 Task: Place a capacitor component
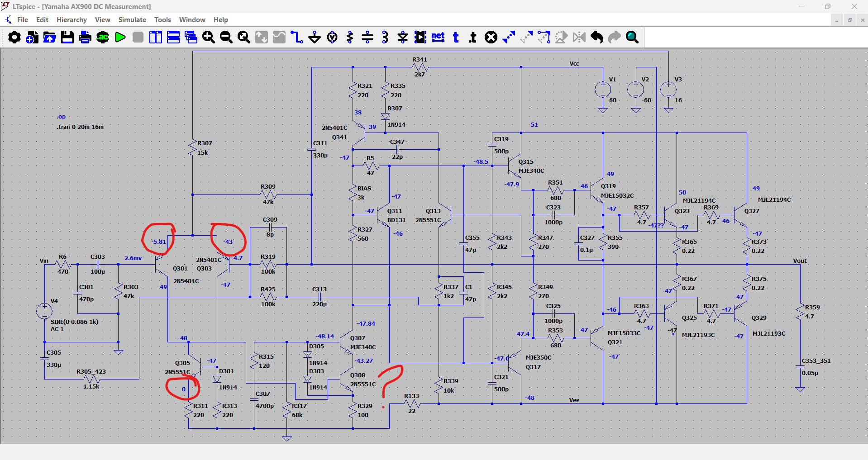tap(367, 37)
